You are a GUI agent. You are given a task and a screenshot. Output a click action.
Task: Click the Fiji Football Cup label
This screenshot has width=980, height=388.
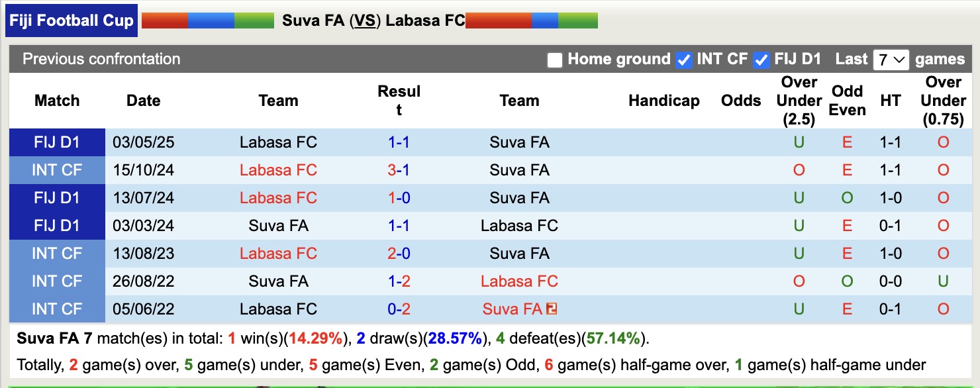72,21
